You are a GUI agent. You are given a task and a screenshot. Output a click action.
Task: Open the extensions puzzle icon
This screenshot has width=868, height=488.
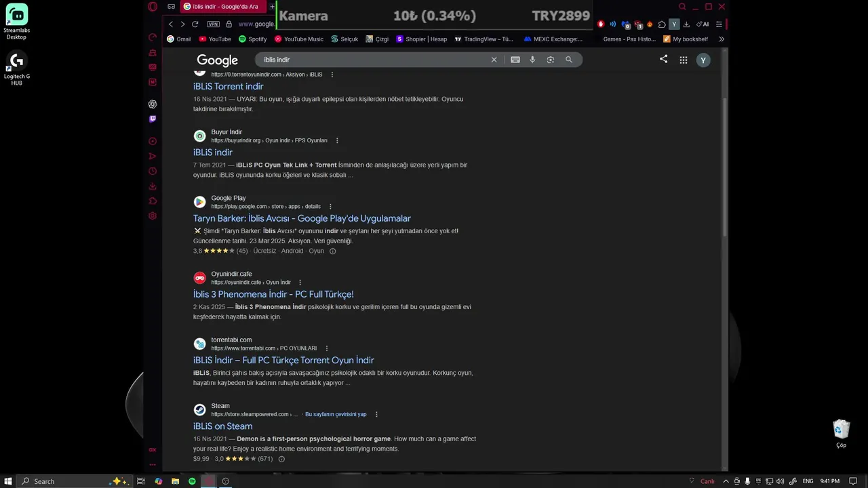662,24
